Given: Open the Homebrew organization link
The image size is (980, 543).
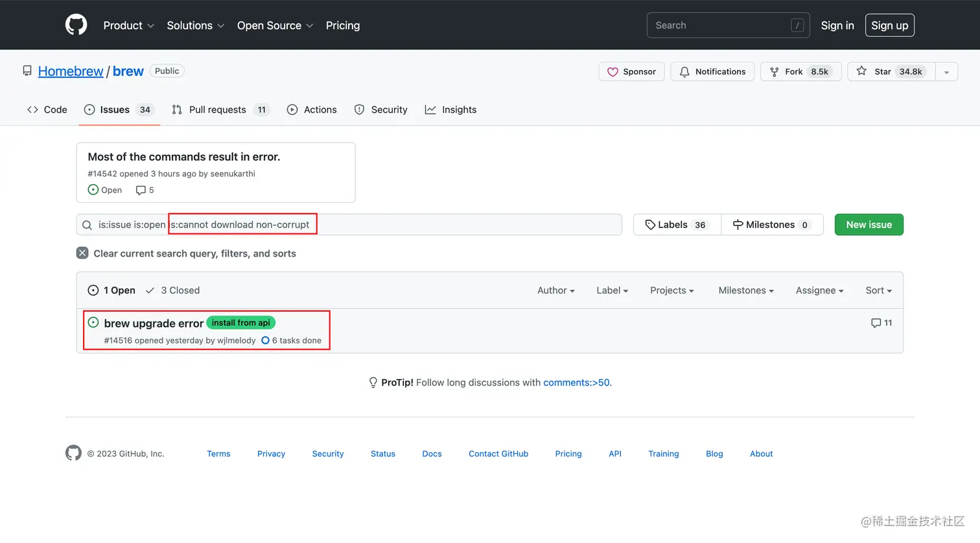Looking at the screenshot, I should coord(71,71).
